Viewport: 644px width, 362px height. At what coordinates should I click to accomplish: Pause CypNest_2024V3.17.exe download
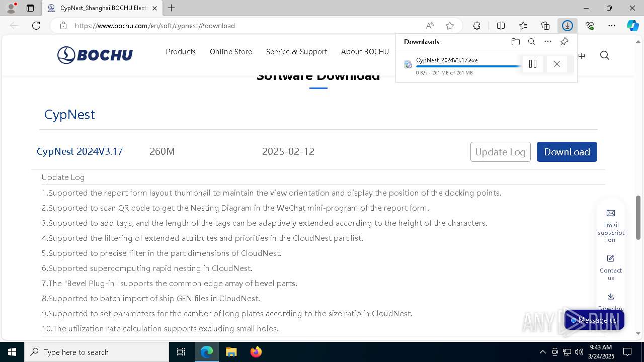[533, 64]
